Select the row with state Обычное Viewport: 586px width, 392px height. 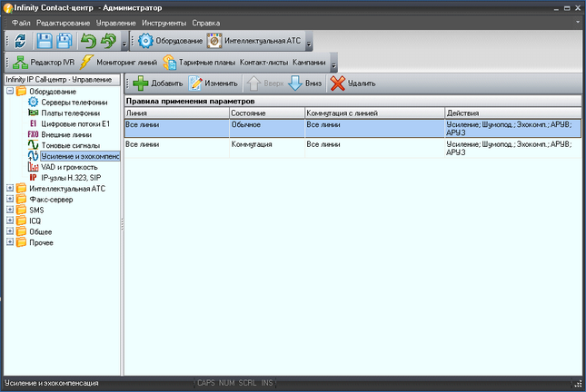pyautogui.click(x=353, y=129)
